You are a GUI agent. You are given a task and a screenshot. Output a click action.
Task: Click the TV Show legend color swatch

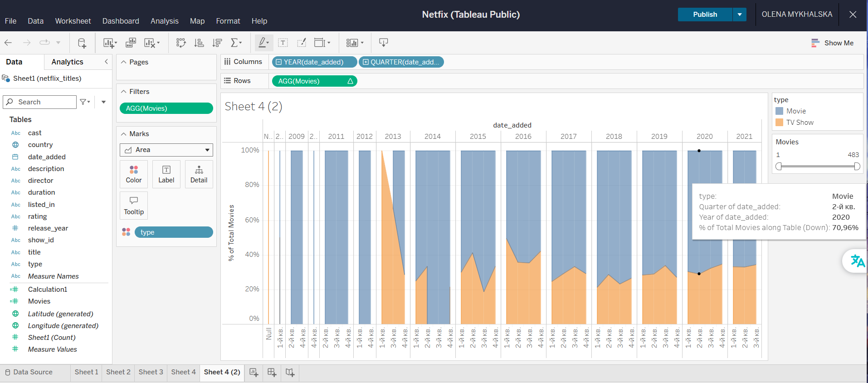point(780,123)
